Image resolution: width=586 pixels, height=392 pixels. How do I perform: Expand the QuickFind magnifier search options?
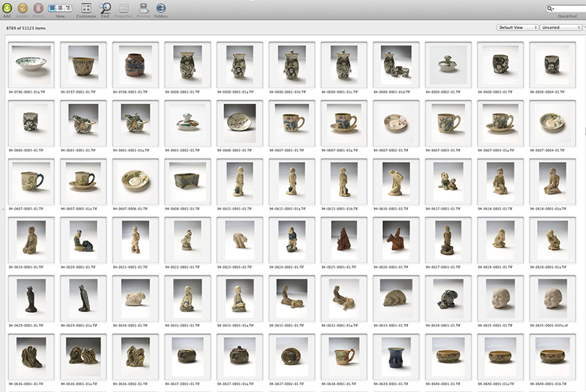pyautogui.click(x=550, y=8)
